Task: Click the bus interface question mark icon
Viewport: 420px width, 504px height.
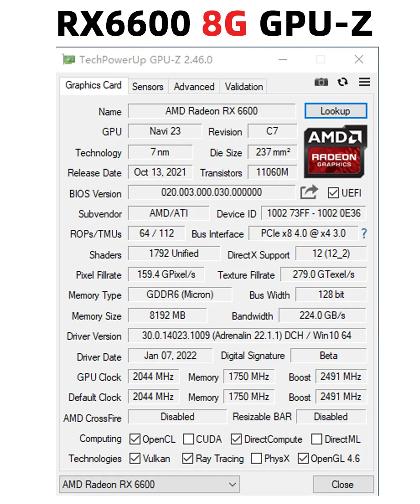Action: [x=364, y=234]
